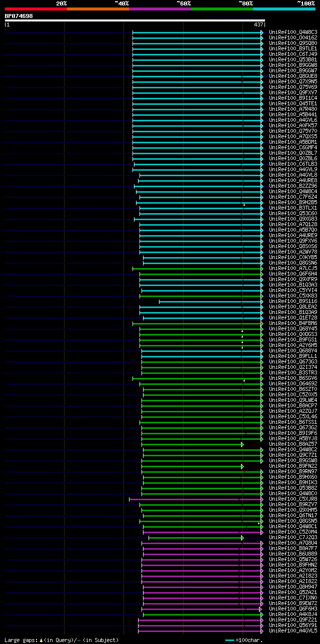The image size is (320, 644).
Task: Open hit UniRef100_Q4W8C3
Action: coord(293,32)
